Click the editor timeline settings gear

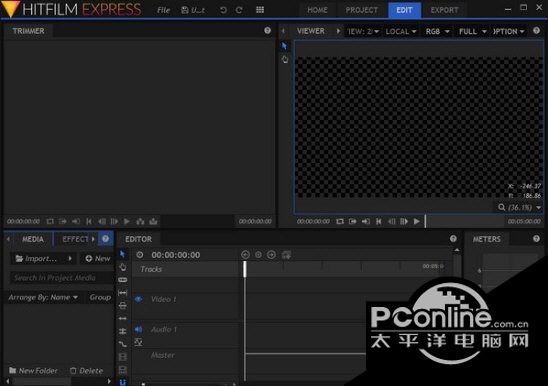pyautogui.click(x=140, y=255)
